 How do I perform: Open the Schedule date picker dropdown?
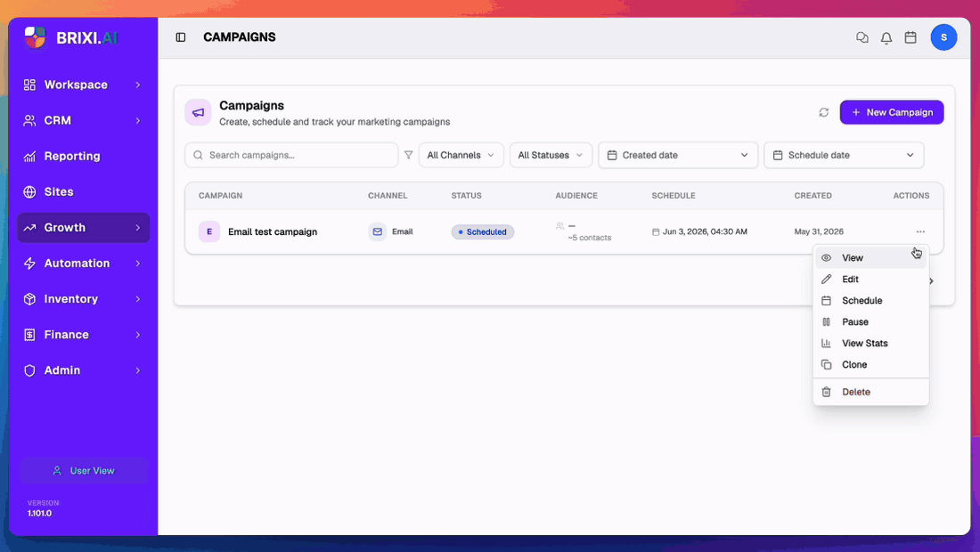(x=844, y=155)
